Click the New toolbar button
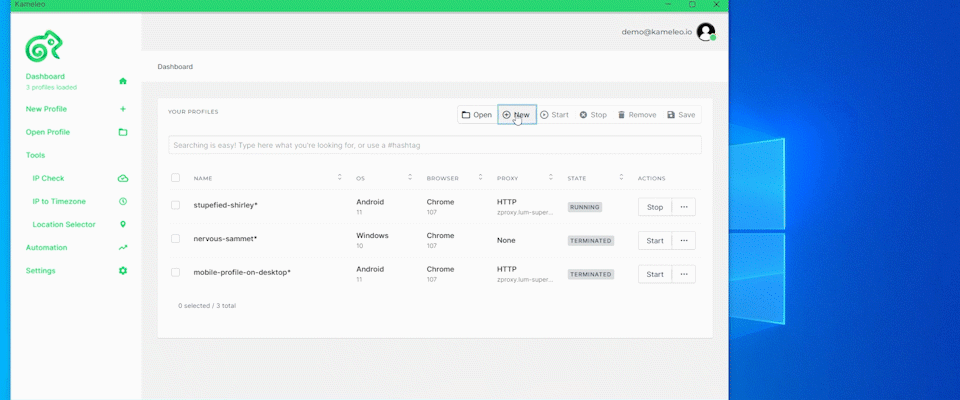Screen dimensions: 960x400 (517, 115)
